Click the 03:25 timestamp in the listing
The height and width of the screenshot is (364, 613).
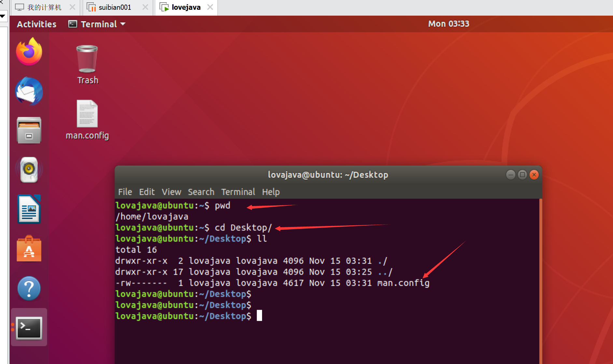coord(359,272)
